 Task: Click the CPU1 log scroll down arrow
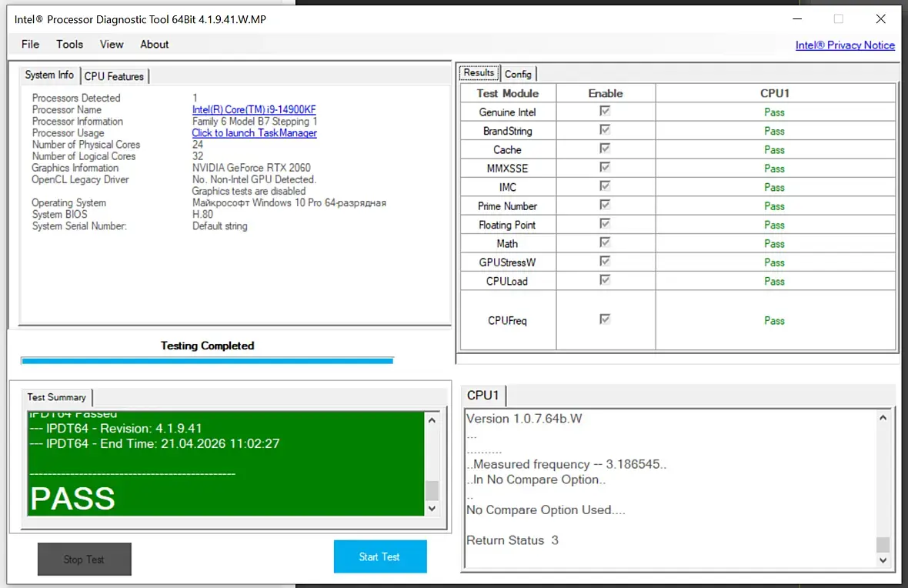coord(883,560)
